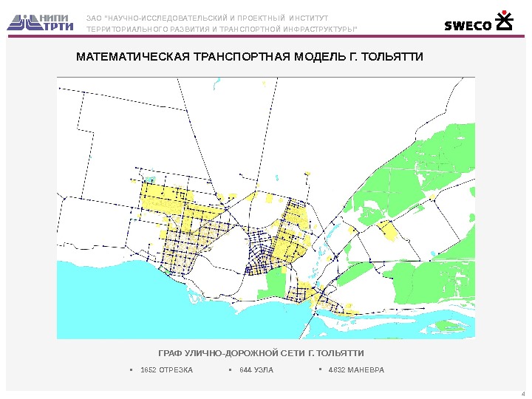Image resolution: width=532 pixels, height=399 pixels.
Task: Click the SWECO logo text
Action: (468, 26)
